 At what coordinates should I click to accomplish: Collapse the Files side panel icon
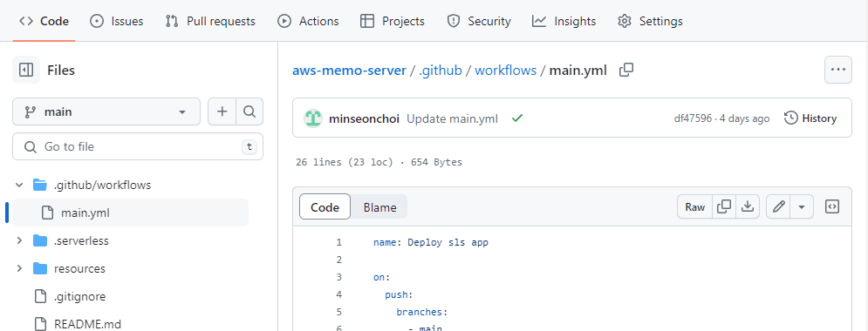tap(26, 70)
